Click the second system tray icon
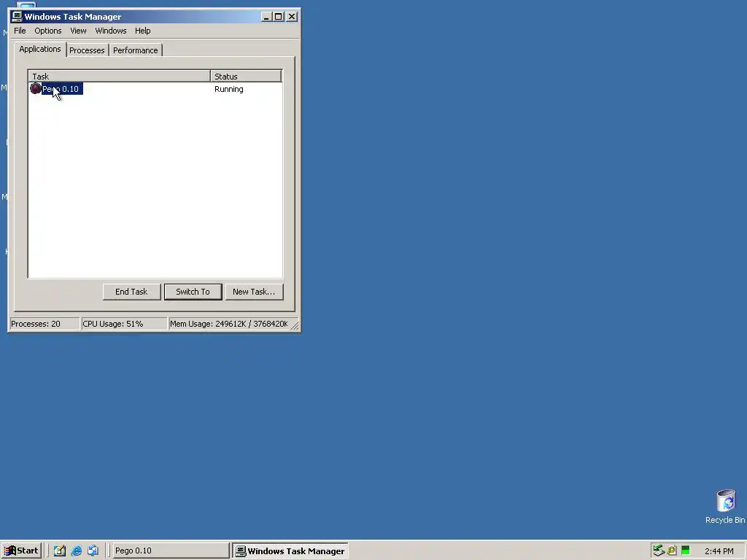 click(x=672, y=551)
